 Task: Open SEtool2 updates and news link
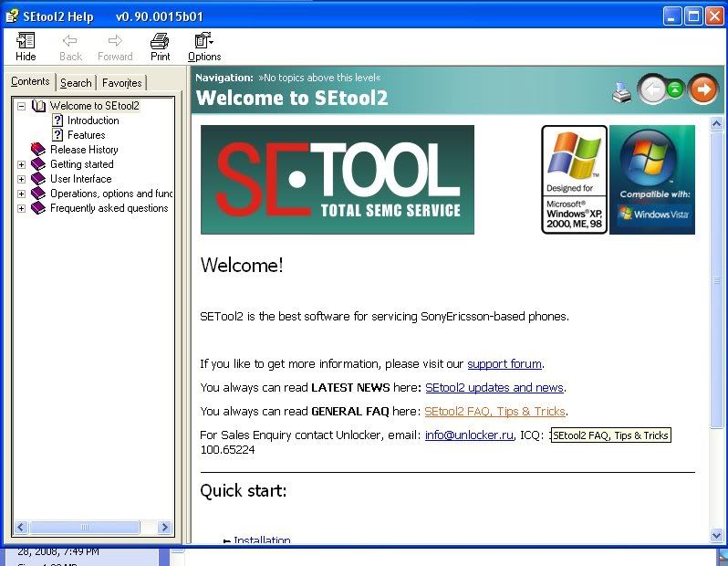tap(494, 388)
